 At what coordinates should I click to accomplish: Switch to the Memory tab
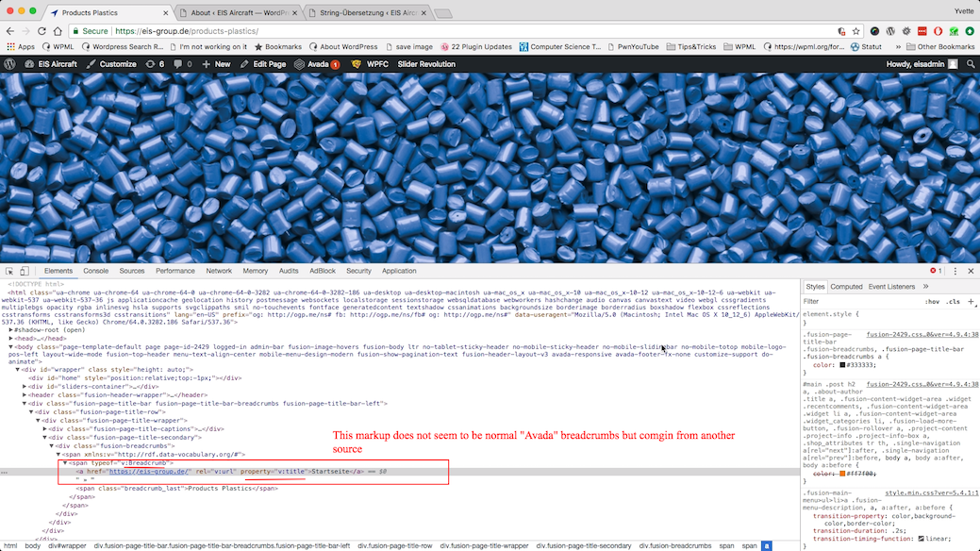click(255, 271)
